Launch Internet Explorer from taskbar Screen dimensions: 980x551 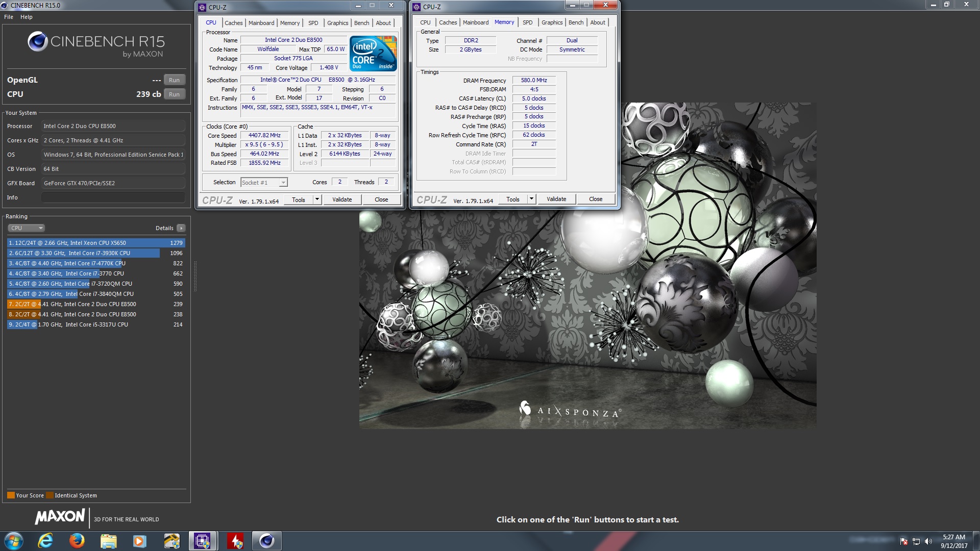point(45,541)
